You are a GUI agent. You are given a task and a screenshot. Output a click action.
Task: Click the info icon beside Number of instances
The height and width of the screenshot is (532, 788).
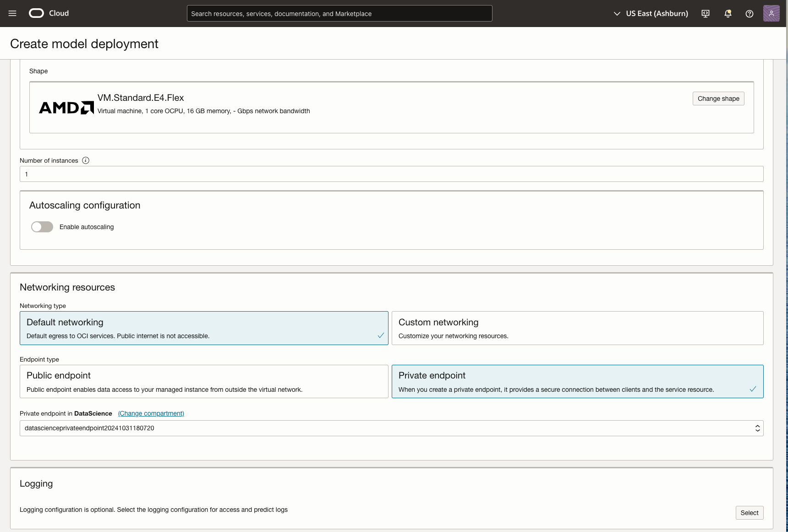click(86, 160)
